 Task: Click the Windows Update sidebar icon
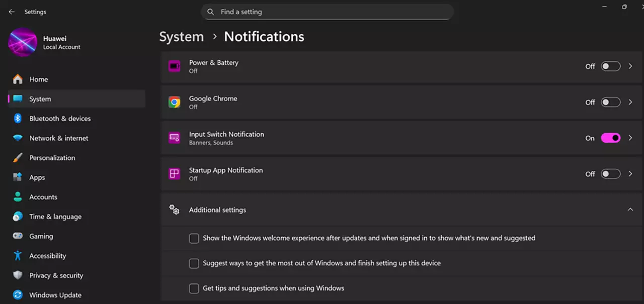tap(18, 295)
